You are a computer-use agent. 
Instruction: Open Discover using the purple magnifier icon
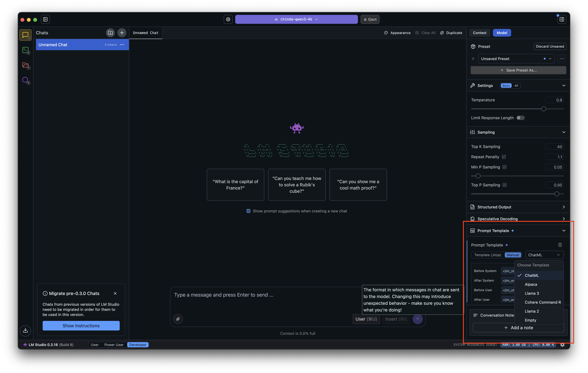pos(25,80)
